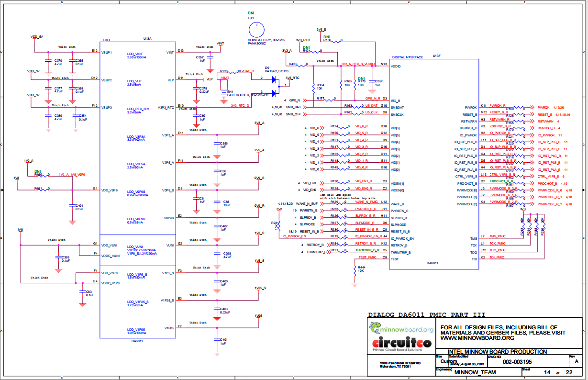
Task: Select the 3V3_A_RTC_S_VDDIO net label
Action: 358,64
